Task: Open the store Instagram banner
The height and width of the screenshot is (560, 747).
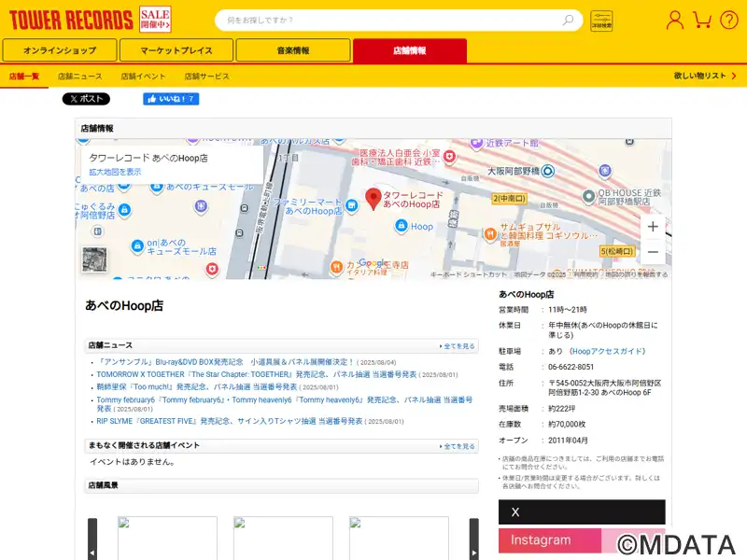Action: 582,540
